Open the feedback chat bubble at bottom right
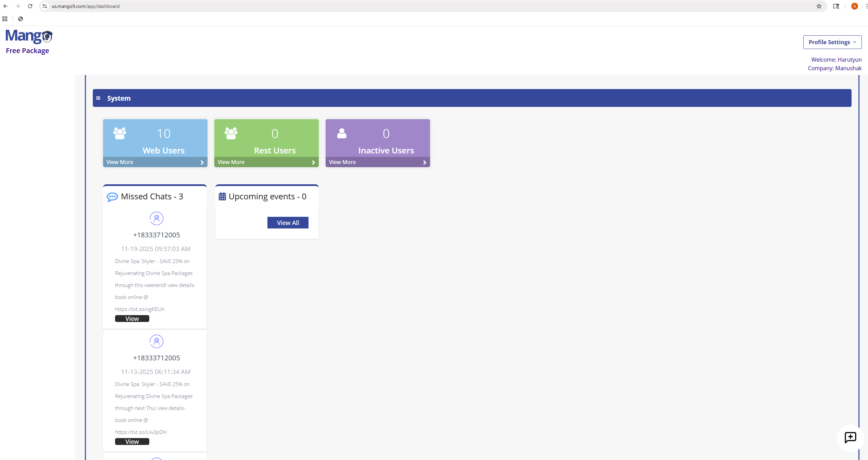Screen dimensions: 868x460 tap(850, 437)
